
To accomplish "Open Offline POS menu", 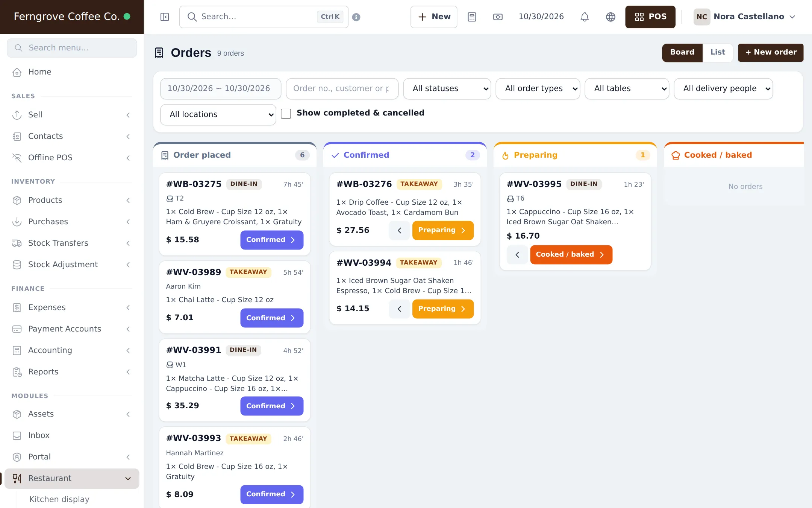I will click(72, 158).
